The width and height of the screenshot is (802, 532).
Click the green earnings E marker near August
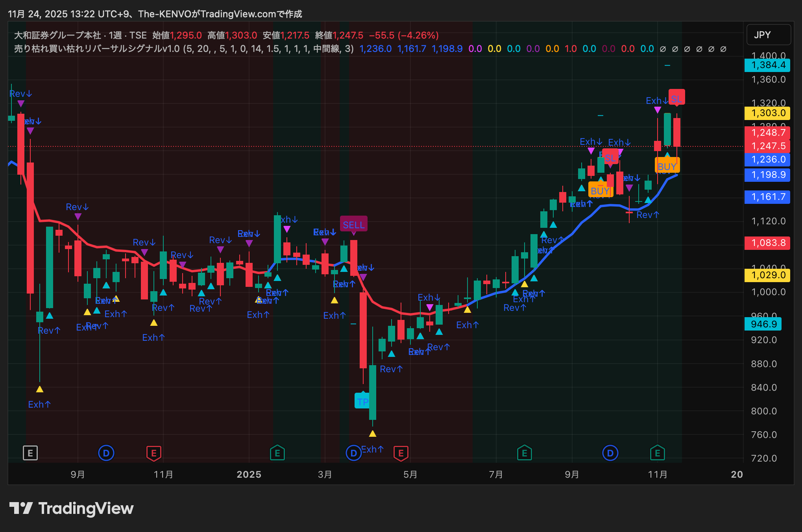[524, 453]
